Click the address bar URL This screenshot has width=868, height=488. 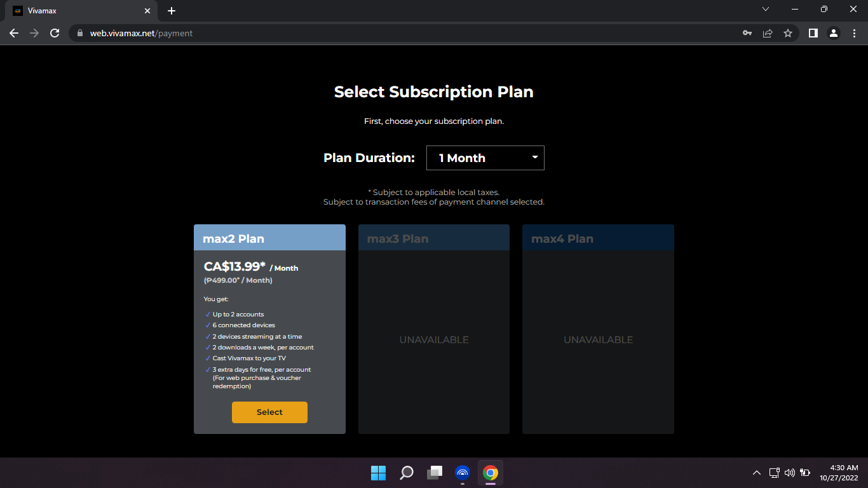141,33
